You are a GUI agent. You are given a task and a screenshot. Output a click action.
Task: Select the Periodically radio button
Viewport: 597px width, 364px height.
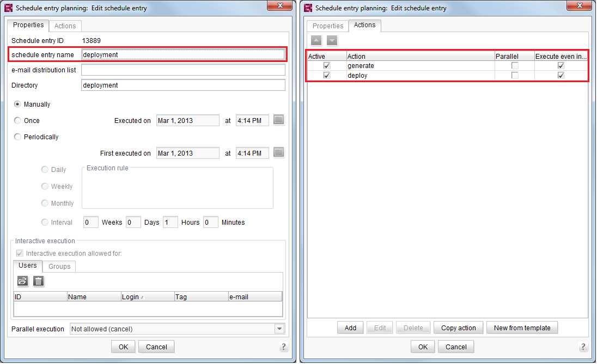coord(17,137)
